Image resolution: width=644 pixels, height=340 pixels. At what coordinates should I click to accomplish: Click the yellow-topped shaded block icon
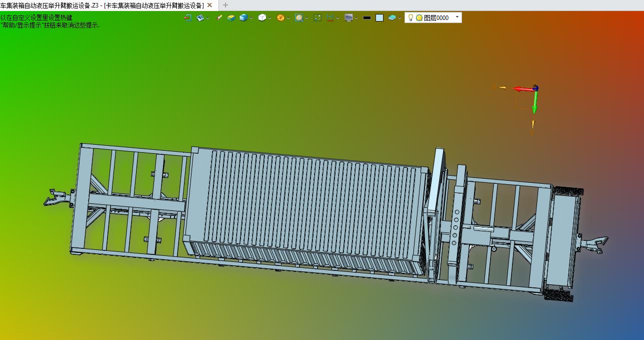[x=231, y=18]
